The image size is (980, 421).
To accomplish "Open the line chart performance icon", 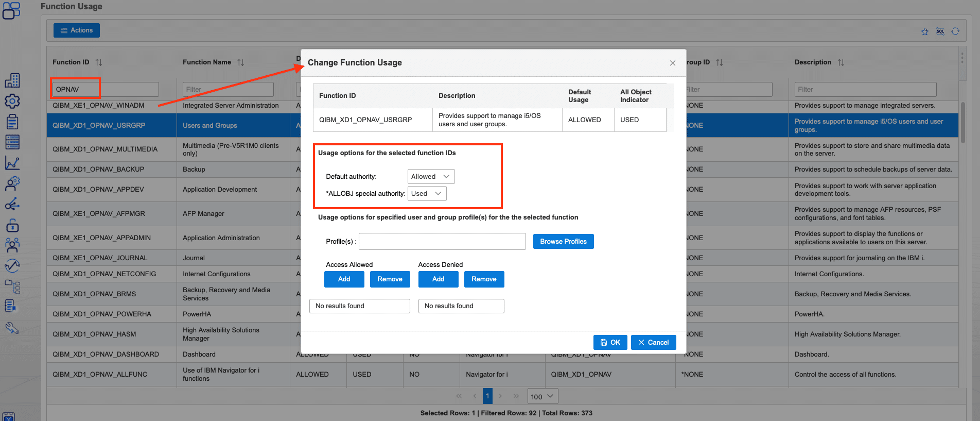I will [12, 163].
